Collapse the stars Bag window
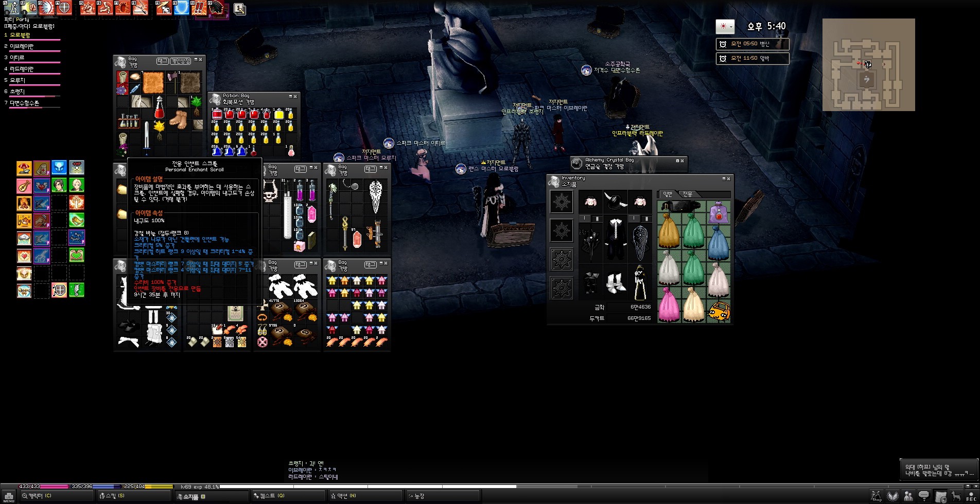This screenshot has height=504, width=980. point(381,263)
